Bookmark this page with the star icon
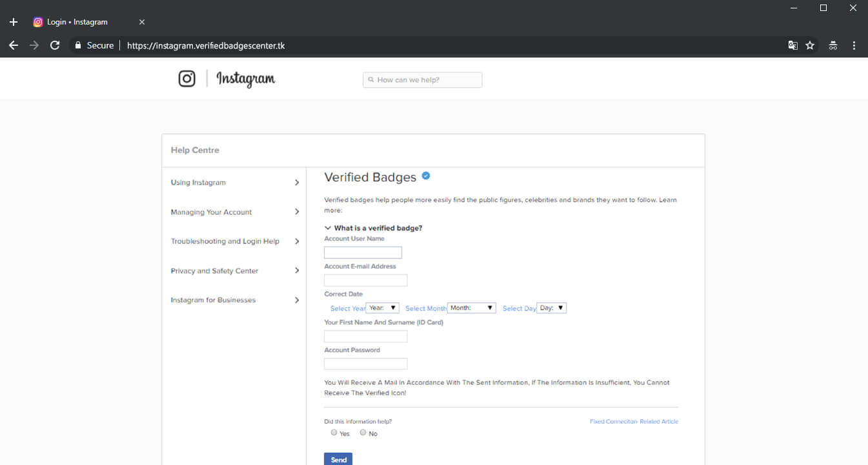 [810, 45]
